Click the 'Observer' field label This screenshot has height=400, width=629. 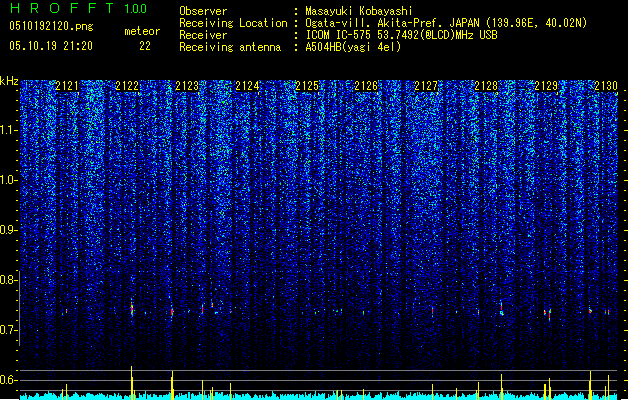(x=203, y=11)
